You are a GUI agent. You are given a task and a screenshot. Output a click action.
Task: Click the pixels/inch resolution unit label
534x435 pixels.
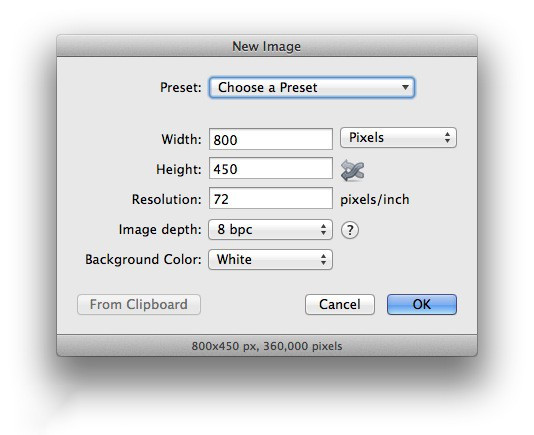click(375, 200)
